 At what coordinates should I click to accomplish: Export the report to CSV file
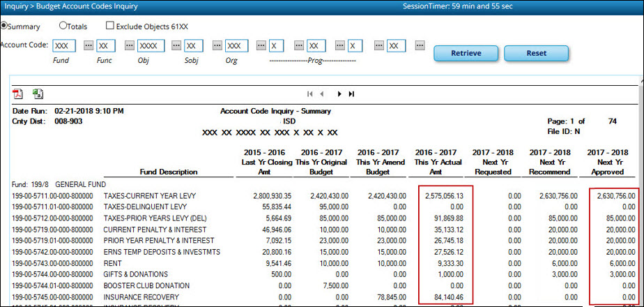37,93
